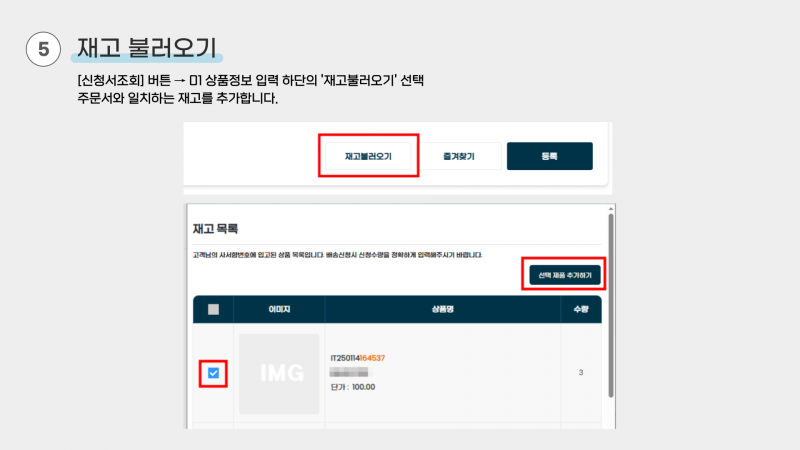Open the 즐겨찾기 favorites button
800x450 pixels.
tap(459, 156)
